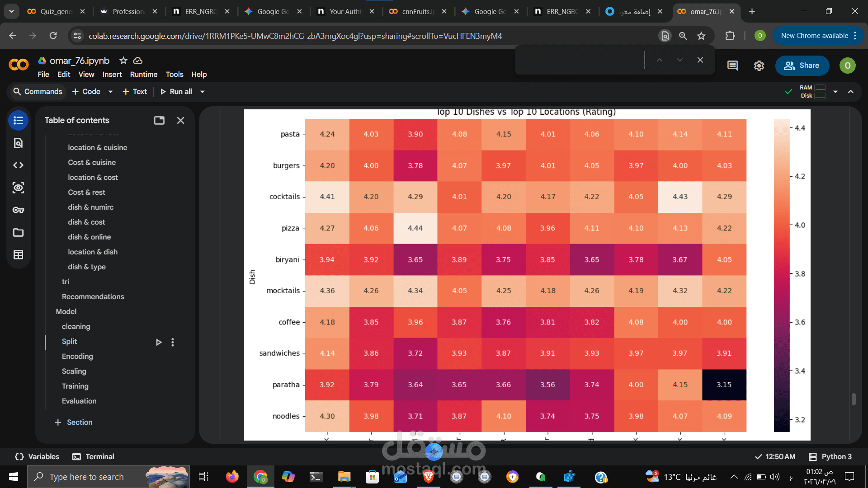Open the Find and replace sidebar icon
The width and height of the screenshot is (868, 488).
pos(18,143)
